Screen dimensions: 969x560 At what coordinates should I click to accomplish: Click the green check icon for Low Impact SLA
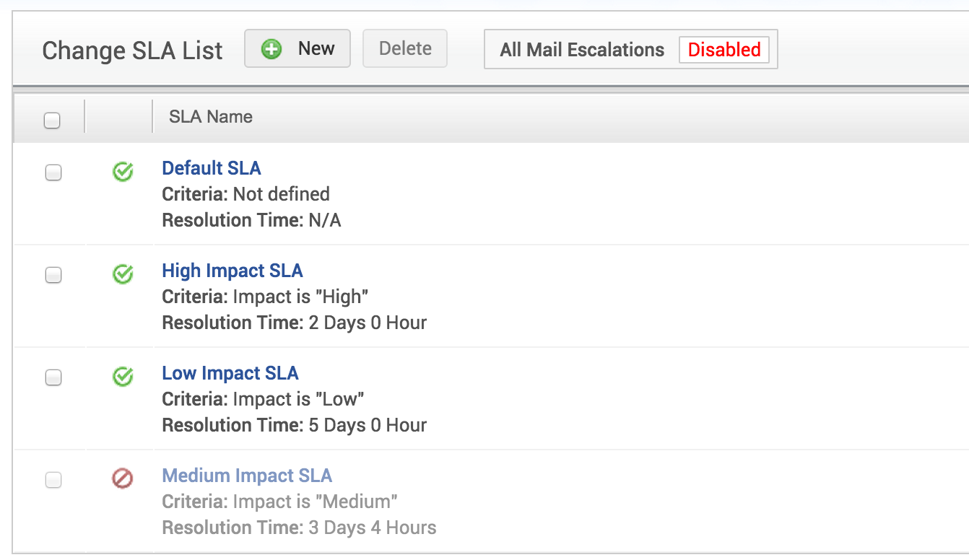(123, 377)
